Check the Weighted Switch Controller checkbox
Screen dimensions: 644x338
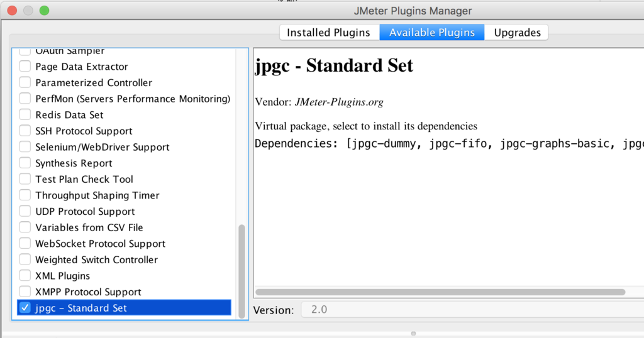click(x=25, y=259)
